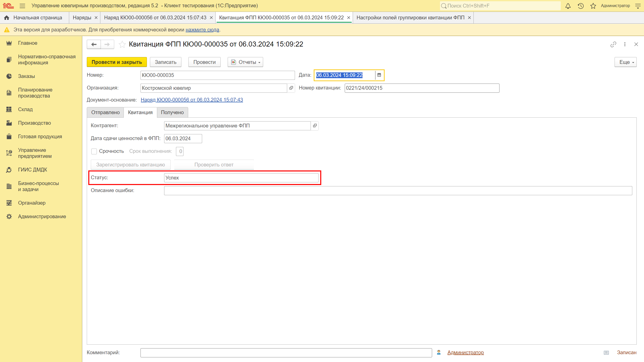This screenshot has height=362, width=644.
Task: Open the date calendar picker
Action: click(x=379, y=75)
